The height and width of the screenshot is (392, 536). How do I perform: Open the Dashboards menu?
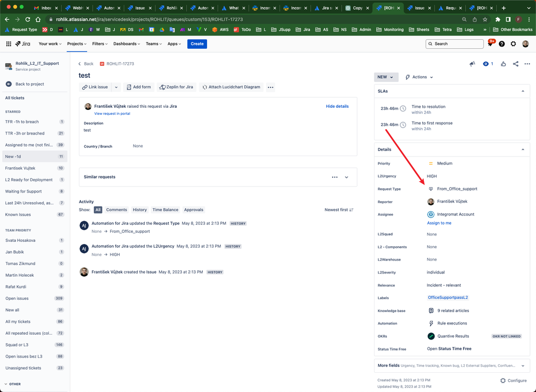point(127,44)
